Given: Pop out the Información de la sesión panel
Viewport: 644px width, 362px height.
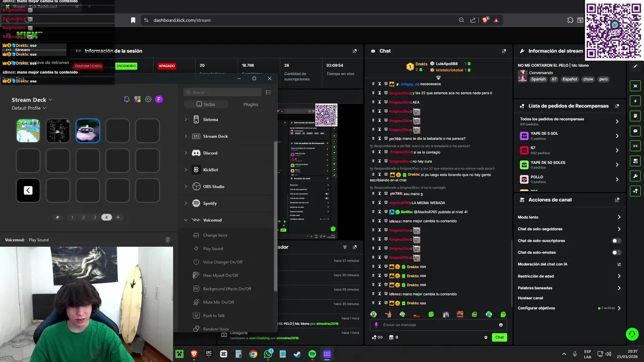Looking at the screenshot, I should click(355, 51).
